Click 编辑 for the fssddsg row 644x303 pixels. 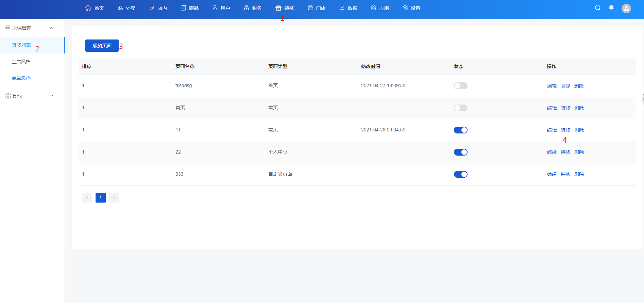[x=552, y=86]
